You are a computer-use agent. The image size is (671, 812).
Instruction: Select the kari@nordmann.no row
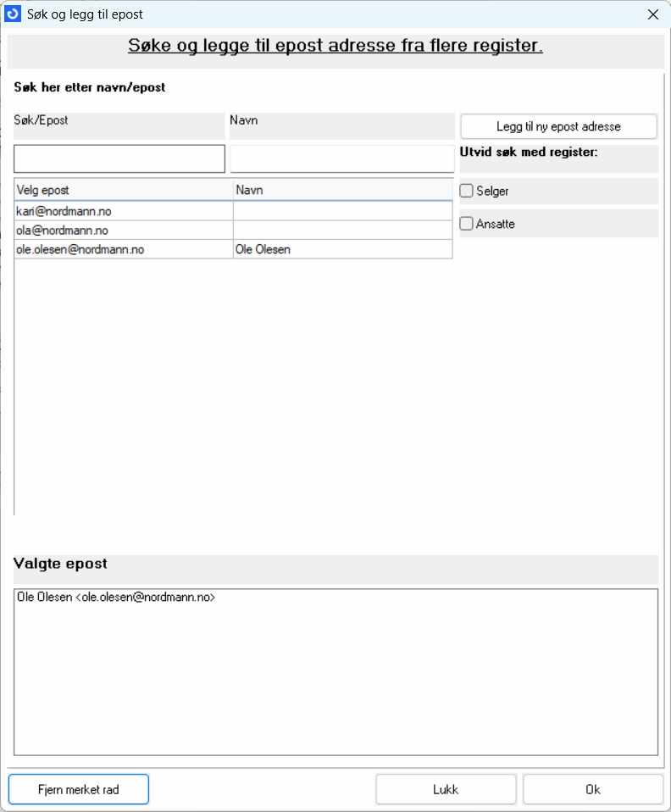click(x=124, y=211)
